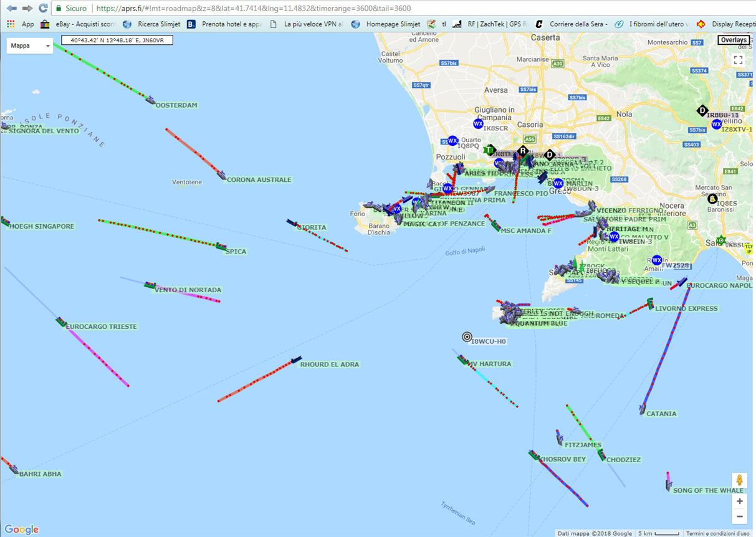Select the LIVORNO EXPRESS ship icon
Viewport: 756px width, 537px height.
tap(650, 303)
